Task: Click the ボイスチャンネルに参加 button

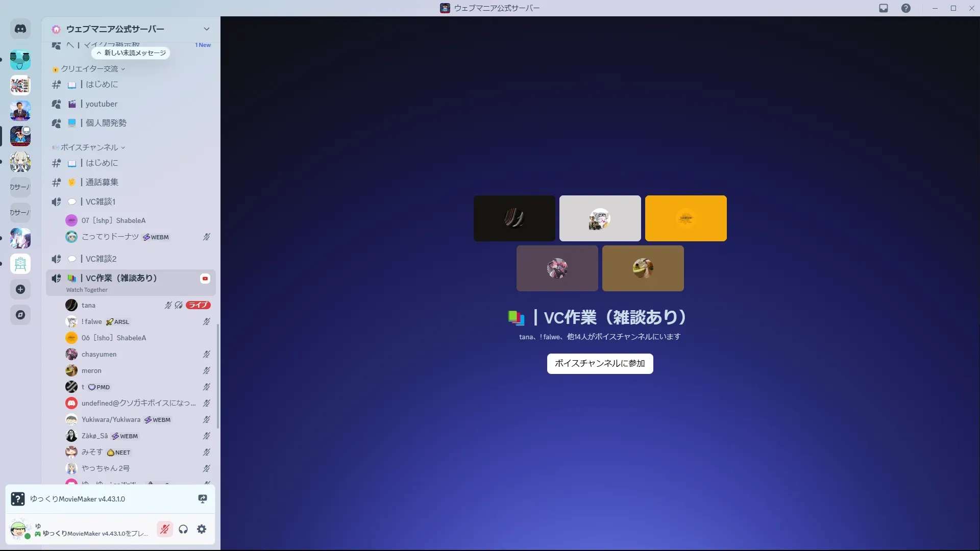Action: [x=600, y=364]
